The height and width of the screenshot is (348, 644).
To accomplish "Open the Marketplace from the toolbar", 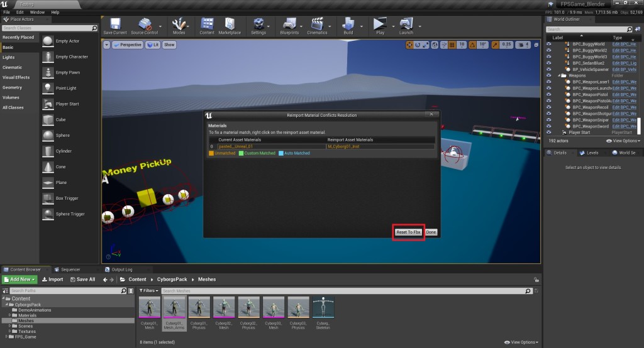I will [x=230, y=25].
